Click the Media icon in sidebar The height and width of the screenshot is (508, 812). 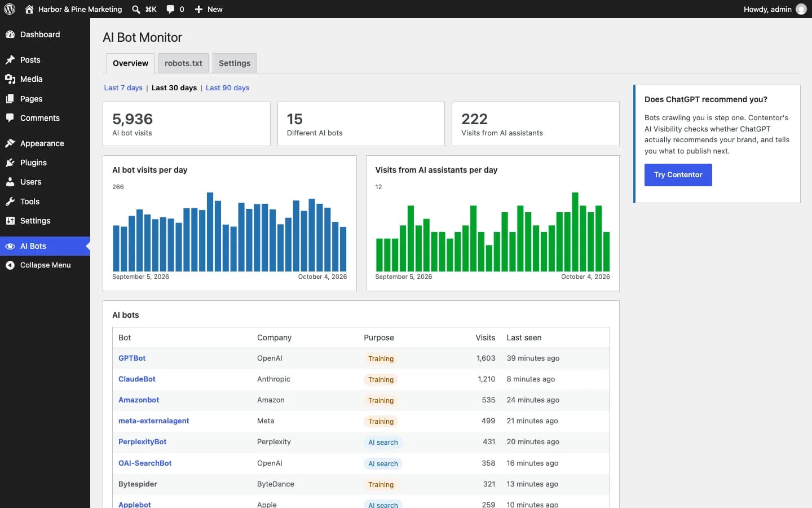[10, 79]
